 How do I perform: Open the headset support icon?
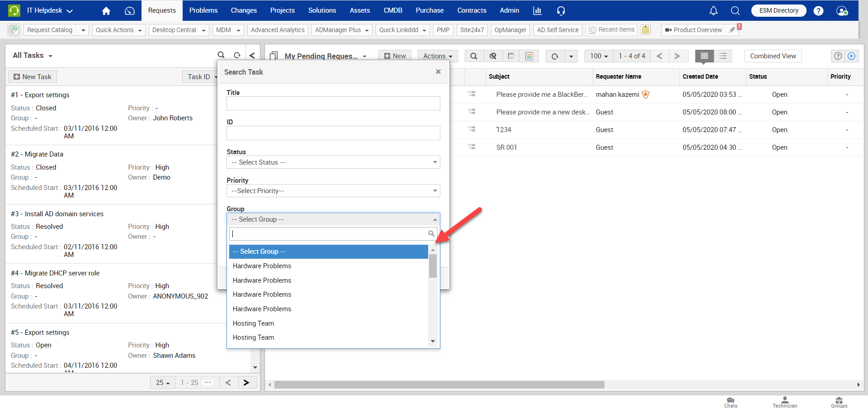(x=561, y=10)
